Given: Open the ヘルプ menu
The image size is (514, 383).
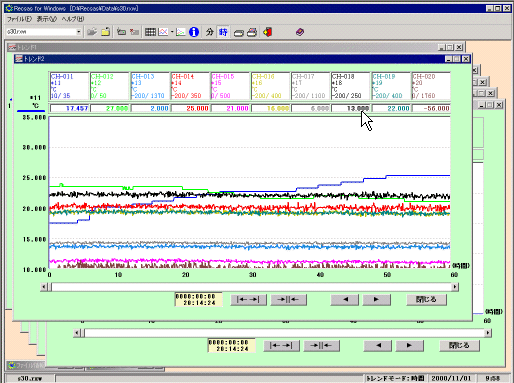Looking at the screenshot, I should click(x=73, y=19).
